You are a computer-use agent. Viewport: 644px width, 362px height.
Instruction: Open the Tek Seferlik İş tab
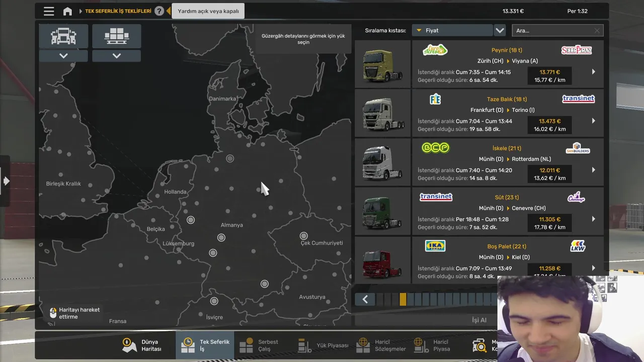pyautogui.click(x=205, y=345)
